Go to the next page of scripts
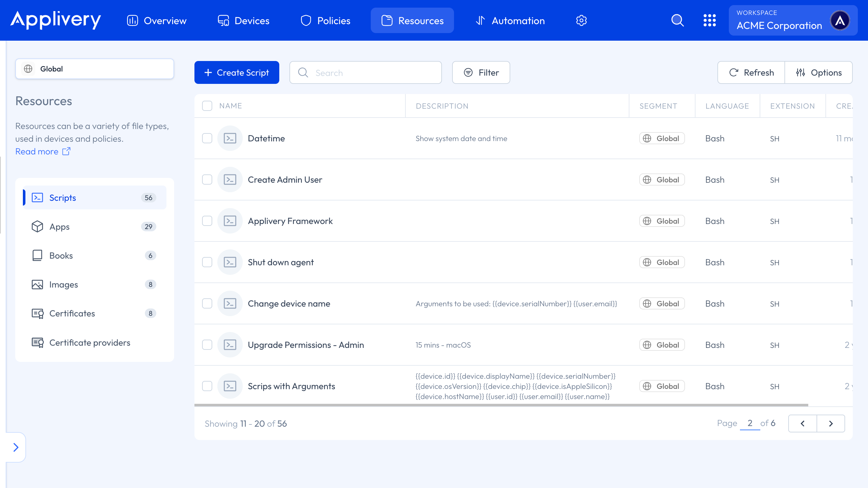The height and width of the screenshot is (488, 868). (831, 423)
